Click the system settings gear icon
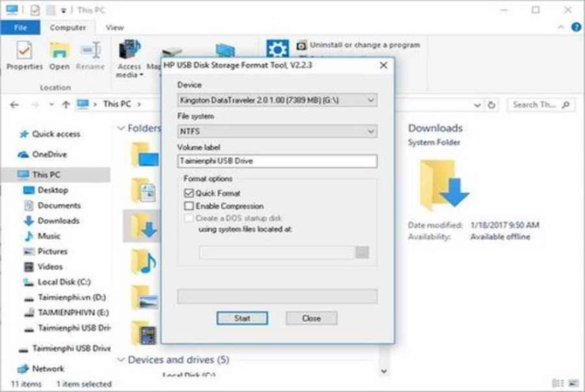The height and width of the screenshot is (392, 585). tap(278, 49)
